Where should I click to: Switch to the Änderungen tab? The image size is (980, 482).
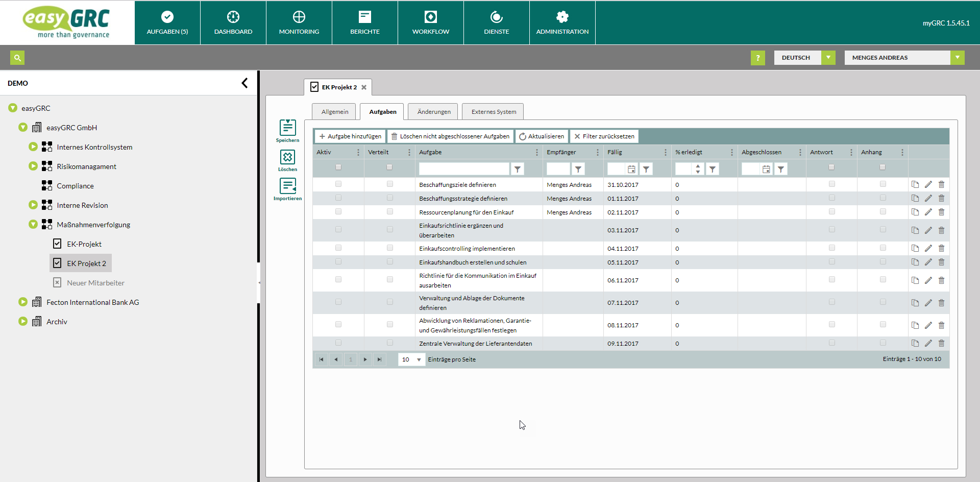pyautogui.click(x=434, y=112)
